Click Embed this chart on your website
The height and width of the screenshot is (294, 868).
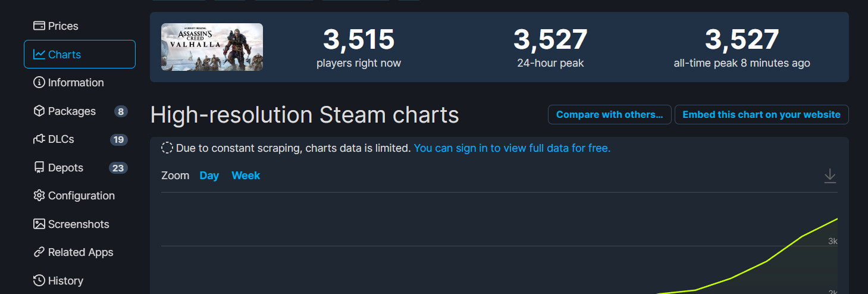[761, 115]
